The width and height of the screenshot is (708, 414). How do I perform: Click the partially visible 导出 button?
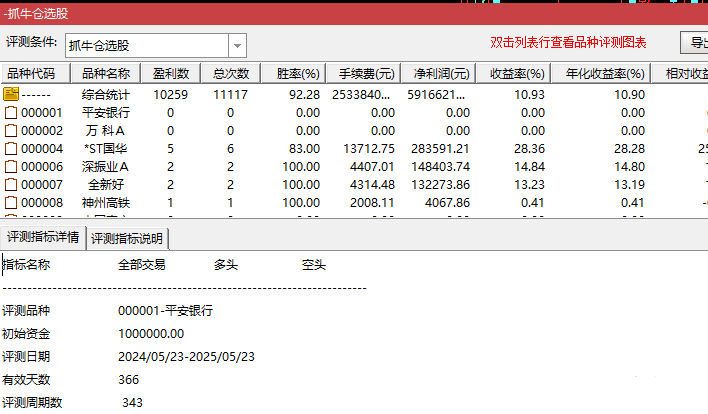695,42
